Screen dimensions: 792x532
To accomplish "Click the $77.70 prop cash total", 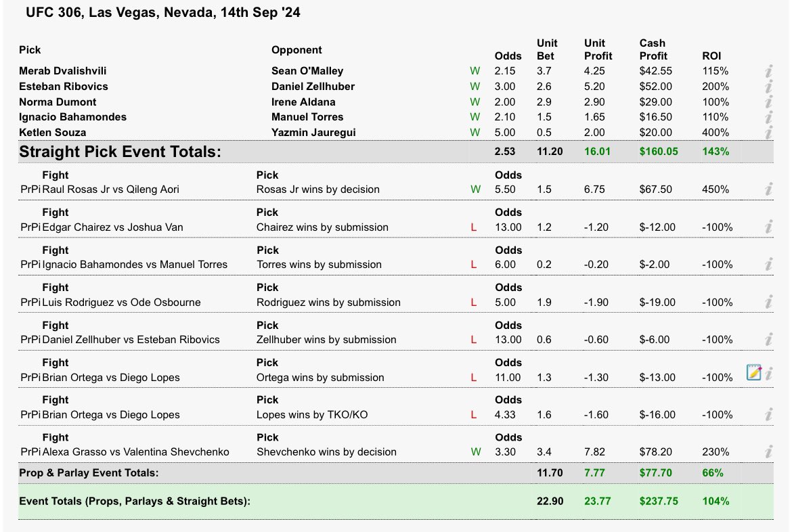I will click(x=656, y=473).
